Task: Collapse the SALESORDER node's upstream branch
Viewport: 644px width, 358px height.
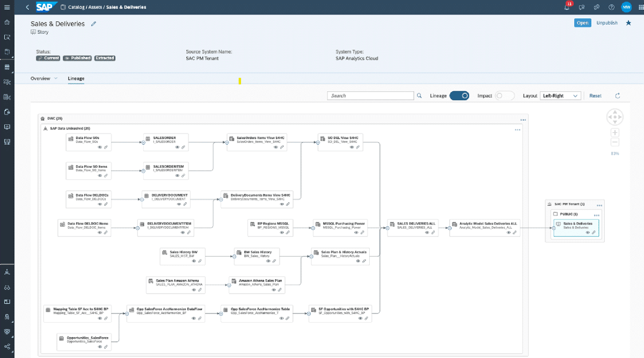Action: tap(143, 142)
